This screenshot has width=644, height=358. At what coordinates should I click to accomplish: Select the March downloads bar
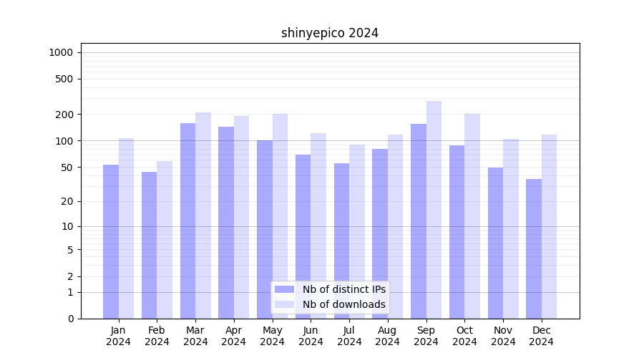coord(203,215)
